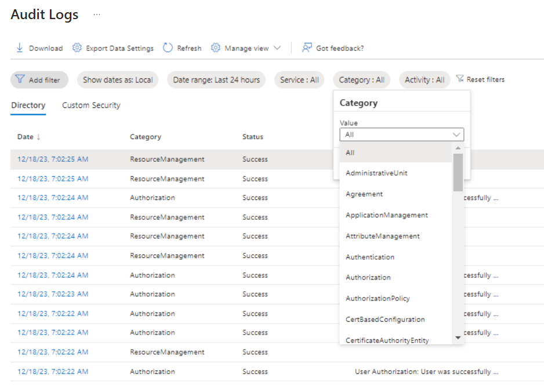Select the Directory tab

point(28,106)
